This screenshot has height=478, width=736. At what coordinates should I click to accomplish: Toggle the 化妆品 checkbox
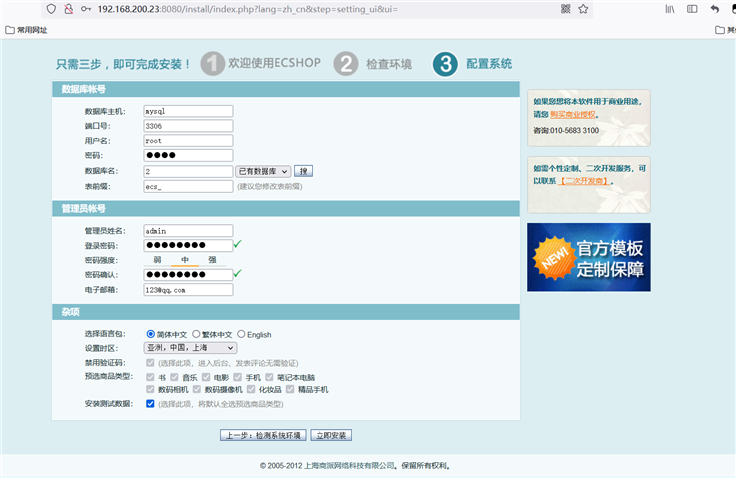(x=251, y=389)
